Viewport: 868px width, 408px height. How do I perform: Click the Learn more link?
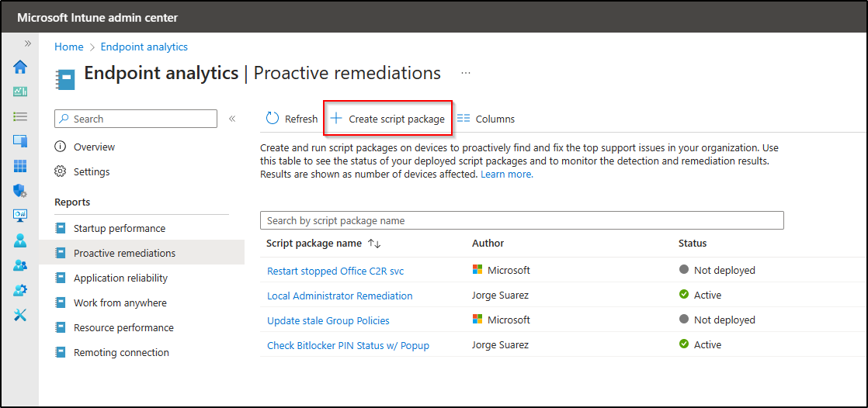[506, 175]
